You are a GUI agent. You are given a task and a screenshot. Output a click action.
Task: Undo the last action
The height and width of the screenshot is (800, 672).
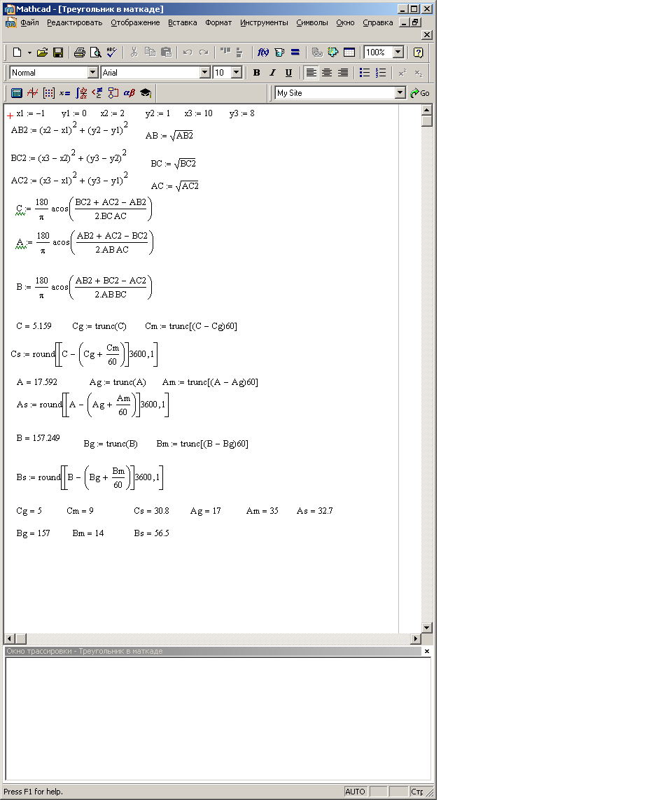click(188, 52)
